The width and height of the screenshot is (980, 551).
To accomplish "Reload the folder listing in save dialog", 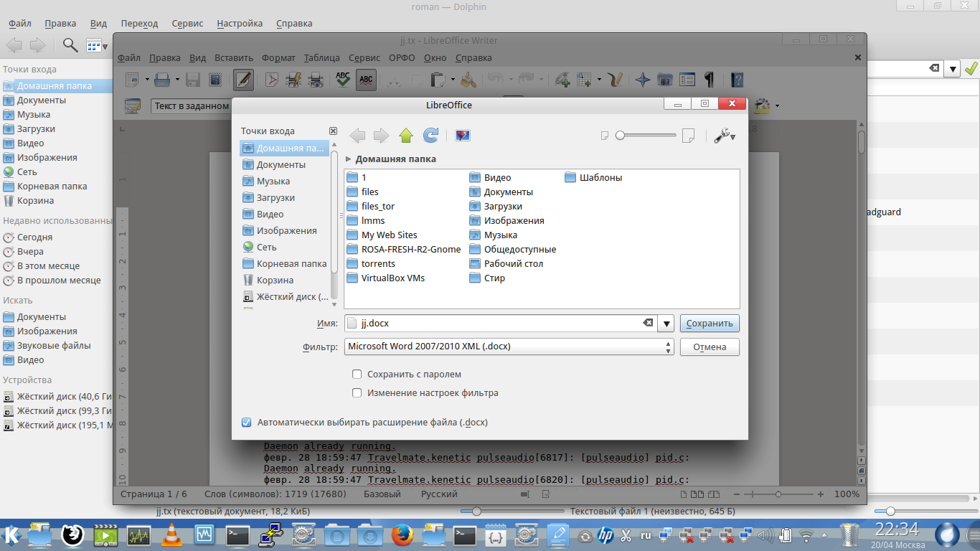I will 430,136.
